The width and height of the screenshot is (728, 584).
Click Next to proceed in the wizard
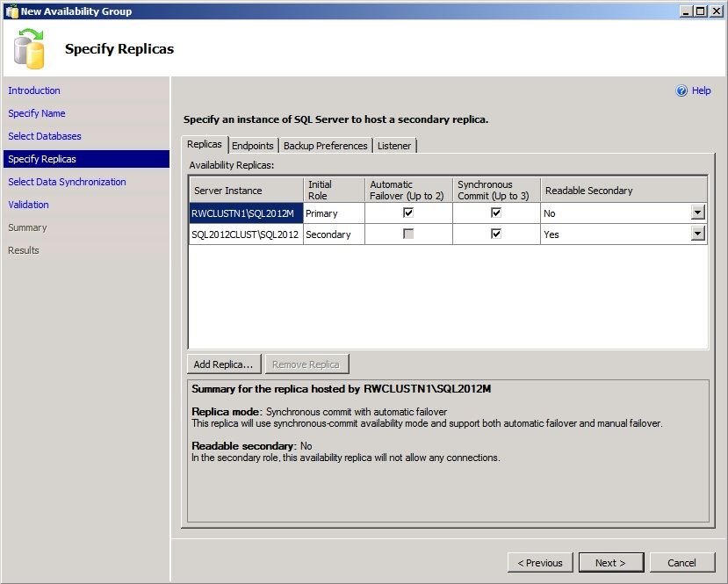click(x=611, y=562)
